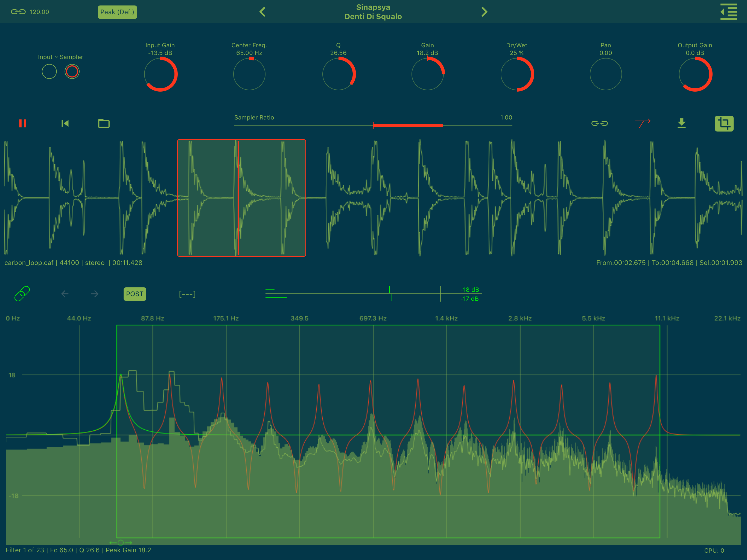Screen dimensions: 747x560
Task: Click the [---] range bracket button
Action: coord(187,294)
